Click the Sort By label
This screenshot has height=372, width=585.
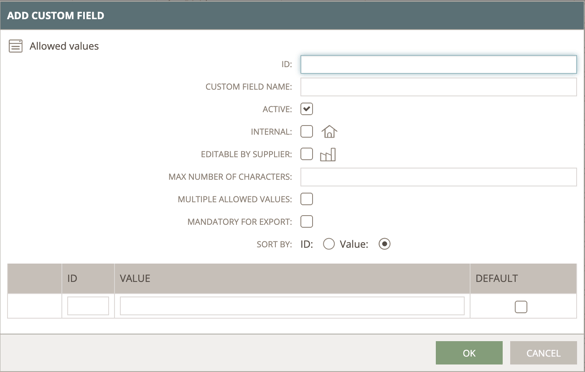click(x=274, y=244)
